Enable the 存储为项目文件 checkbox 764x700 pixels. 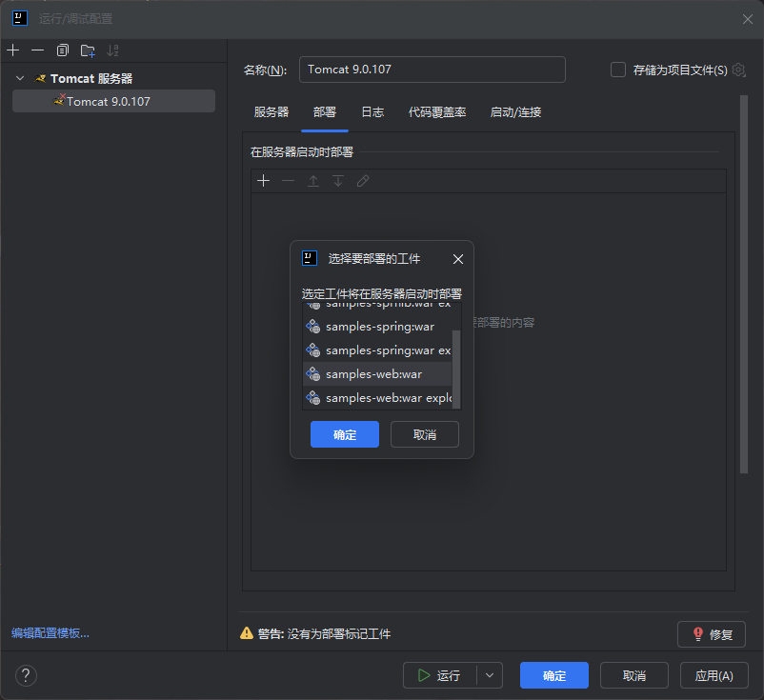(x=618, y=70)
